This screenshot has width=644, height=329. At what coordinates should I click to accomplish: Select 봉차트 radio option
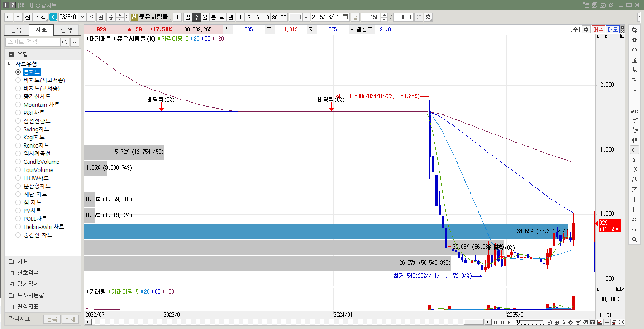click(19, 72)
